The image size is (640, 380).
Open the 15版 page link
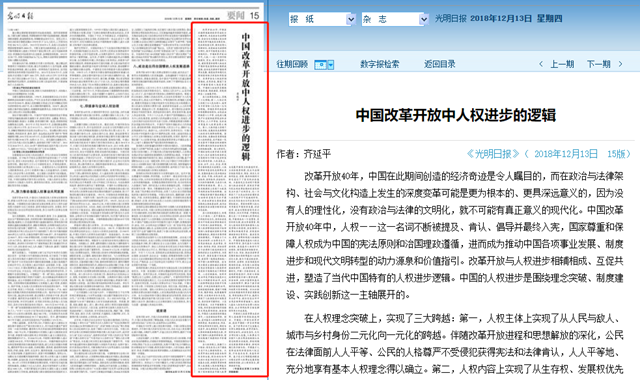coord(616,154)
